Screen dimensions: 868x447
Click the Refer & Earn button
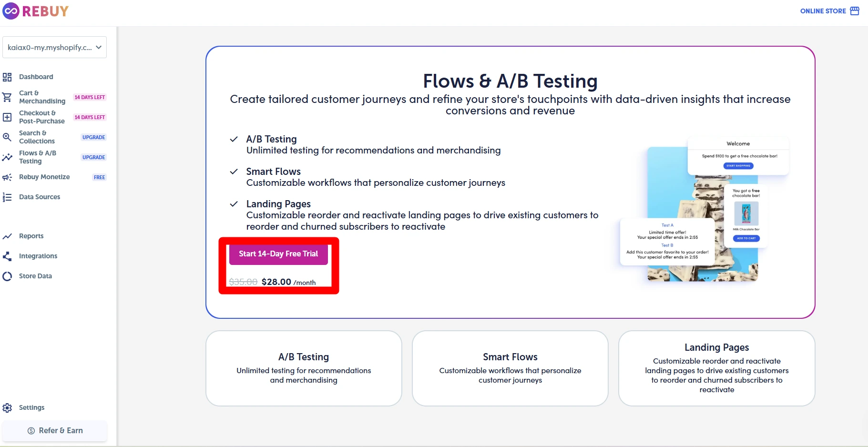(55, 430)
